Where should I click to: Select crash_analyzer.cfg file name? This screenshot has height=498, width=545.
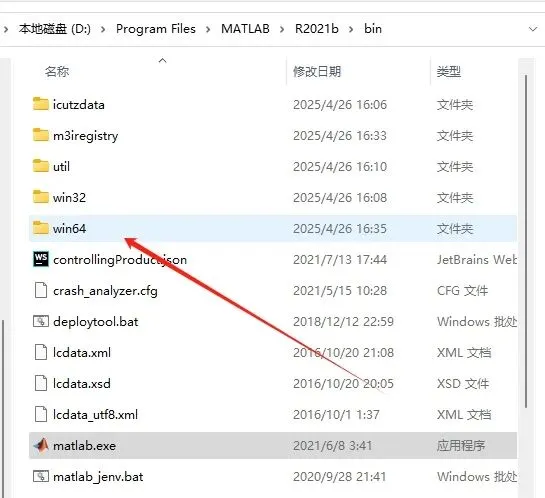coord(105,291)
